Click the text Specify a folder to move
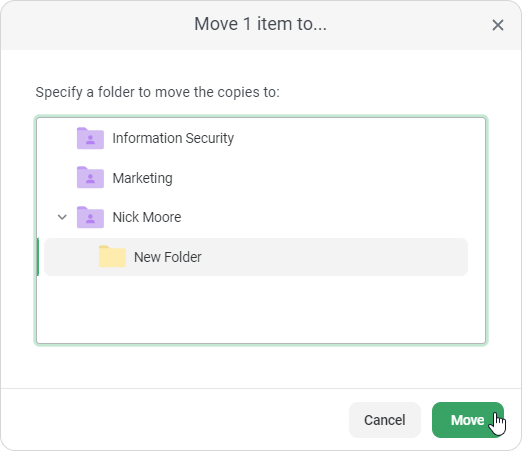 coord(157,92)
